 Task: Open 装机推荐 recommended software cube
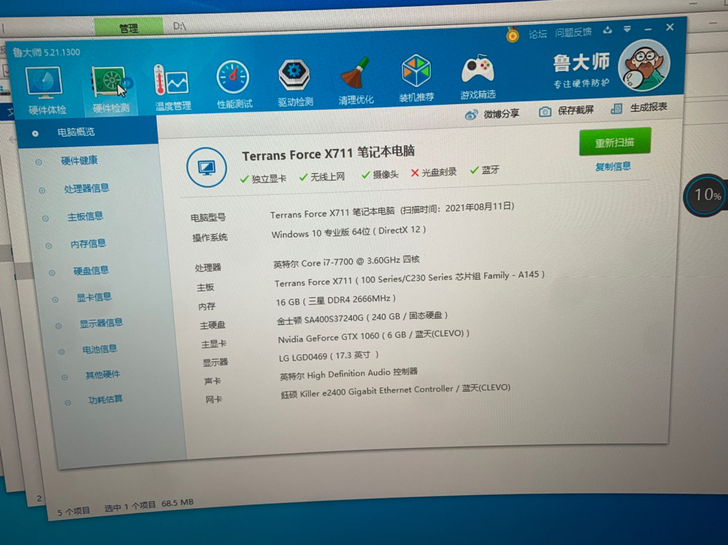(416, 78)
